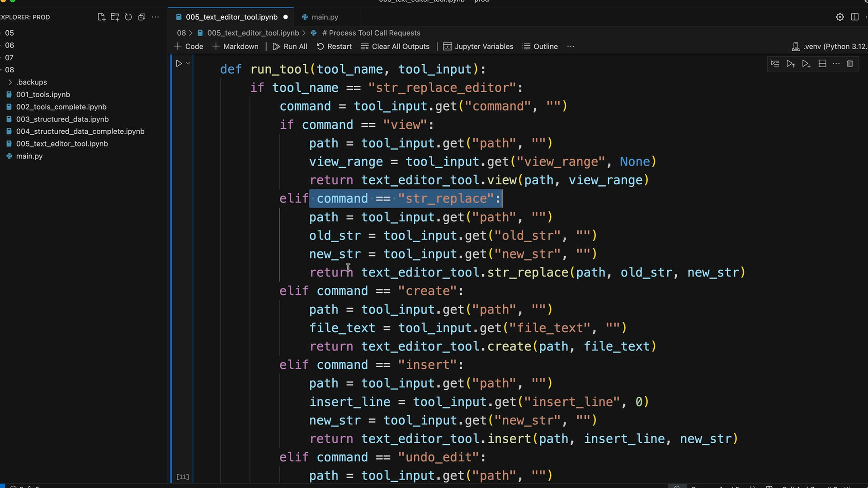Screen dimensions: 868x488
Task: Click breadcrumb 005_text_editor_tool.ipynb
Action: click(253, 33)
